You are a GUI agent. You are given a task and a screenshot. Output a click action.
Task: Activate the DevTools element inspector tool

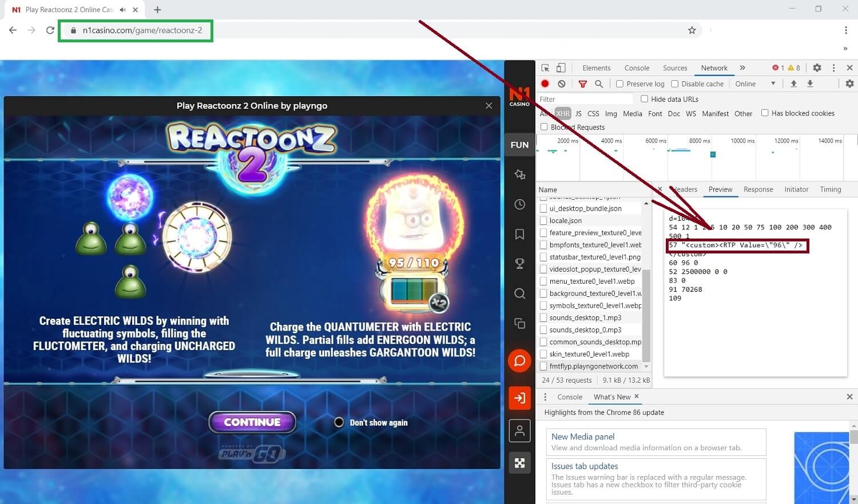click(x=545, y=68)
